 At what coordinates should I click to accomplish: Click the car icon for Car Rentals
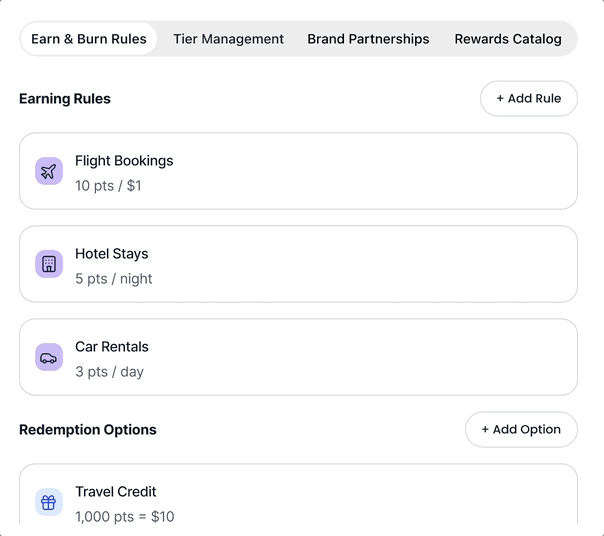[x=49, y=357]
